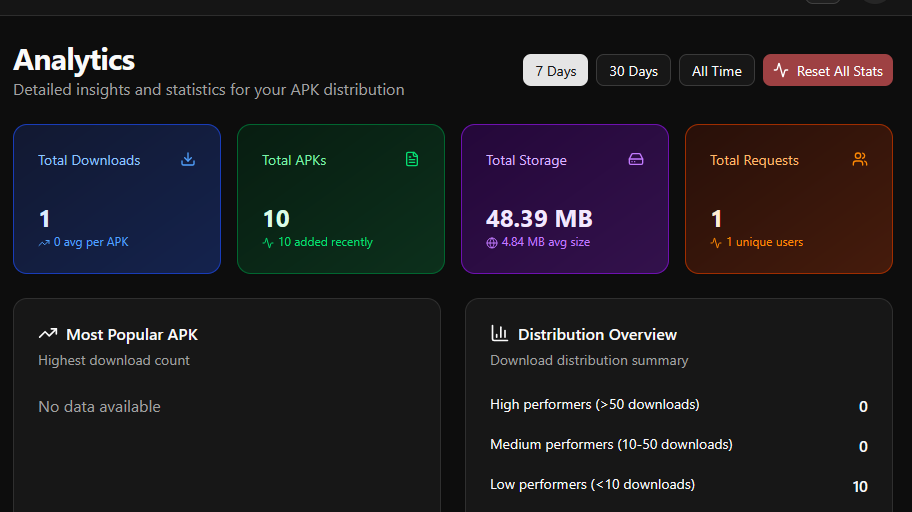
Task: Click the file icon in Total APKs card
Action: pos(412,159)
